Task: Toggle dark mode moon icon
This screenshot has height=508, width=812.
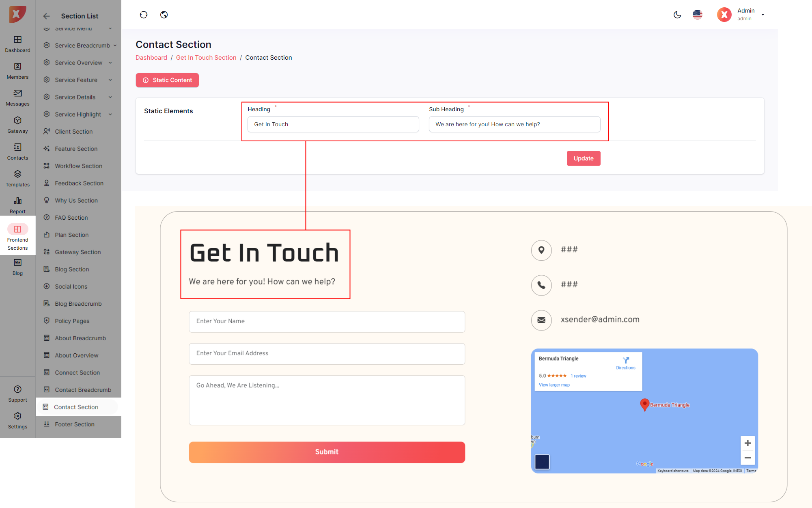Action: (677, 15)
